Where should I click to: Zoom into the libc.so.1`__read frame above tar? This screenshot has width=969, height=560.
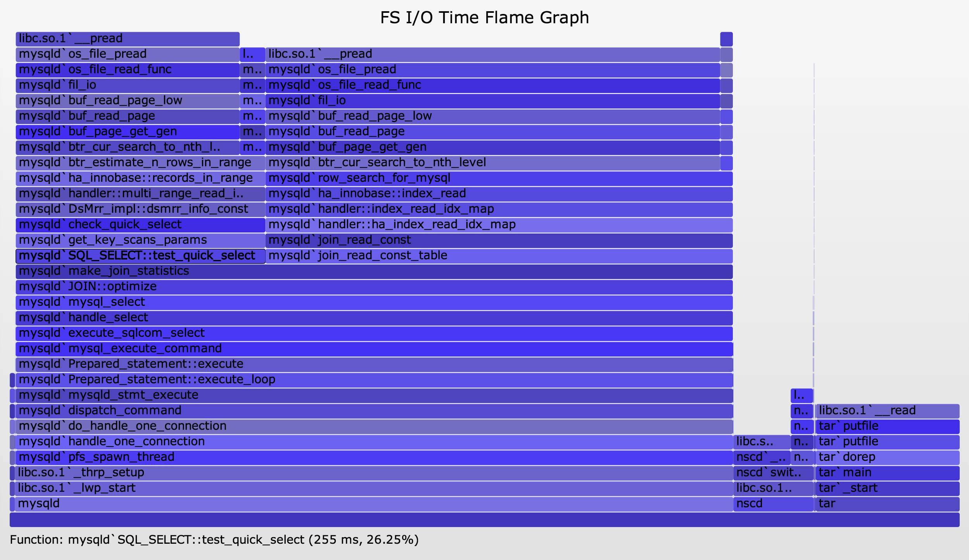887,411
